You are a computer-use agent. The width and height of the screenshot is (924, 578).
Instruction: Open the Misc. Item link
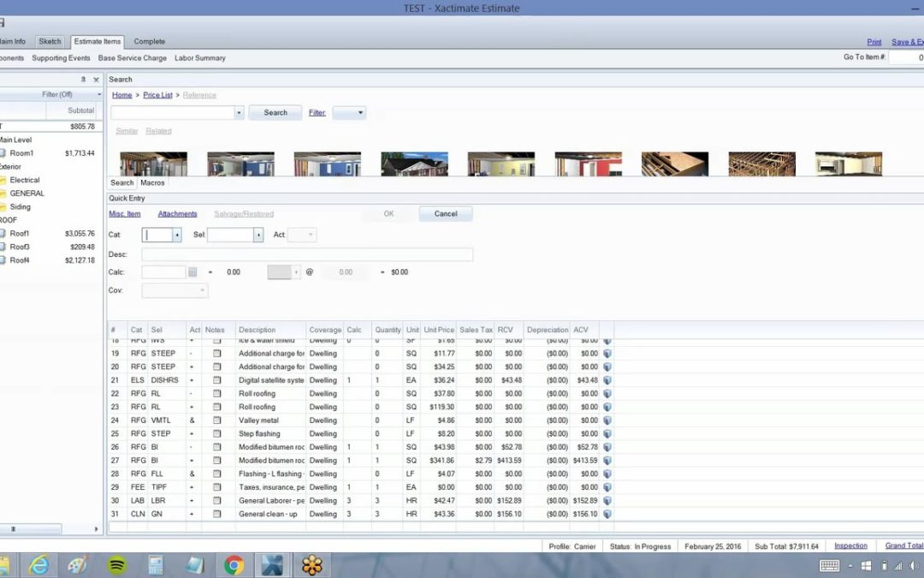click(x=124, y=214)
